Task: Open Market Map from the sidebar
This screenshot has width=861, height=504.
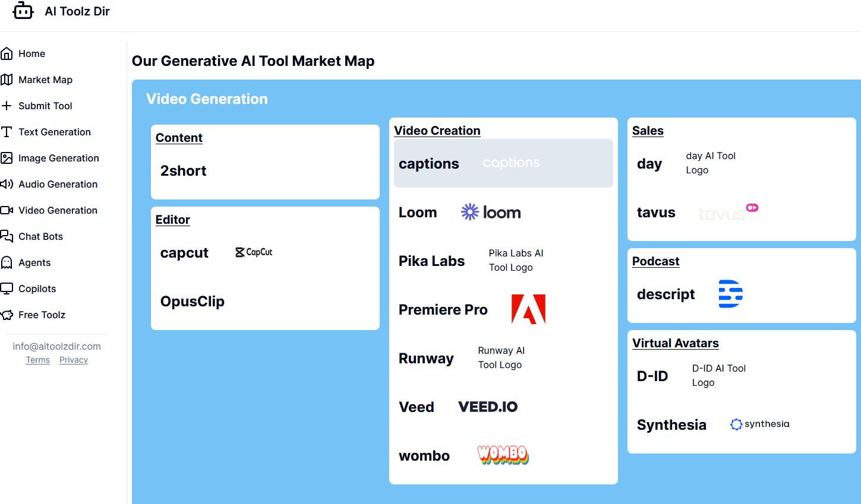Action: (45, 80)
